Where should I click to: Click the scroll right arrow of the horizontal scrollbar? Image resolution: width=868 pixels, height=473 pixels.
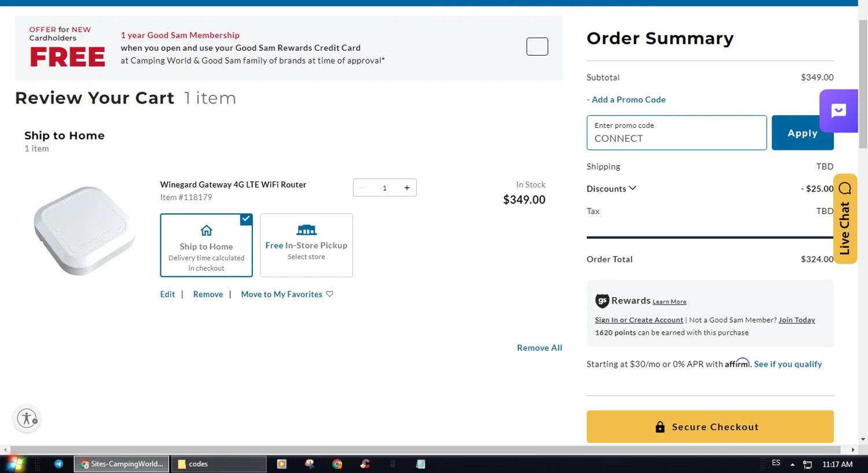(x=852, y=449)
